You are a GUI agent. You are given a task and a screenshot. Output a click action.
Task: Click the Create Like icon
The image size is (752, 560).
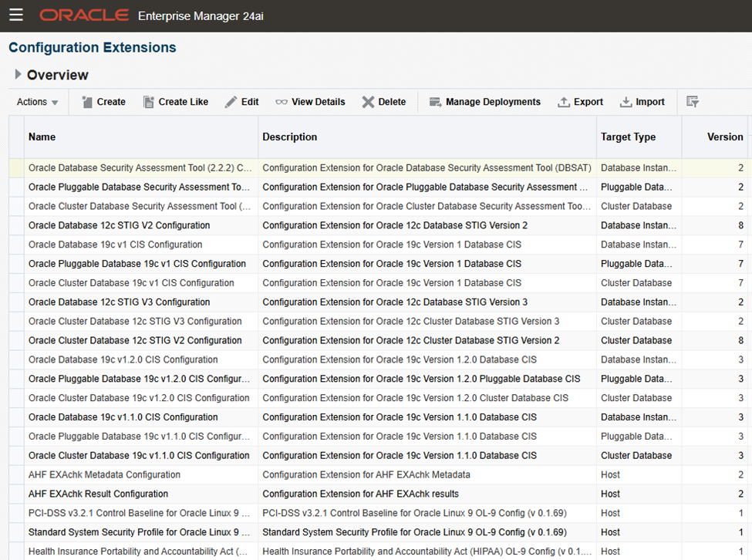click(149, 102)
